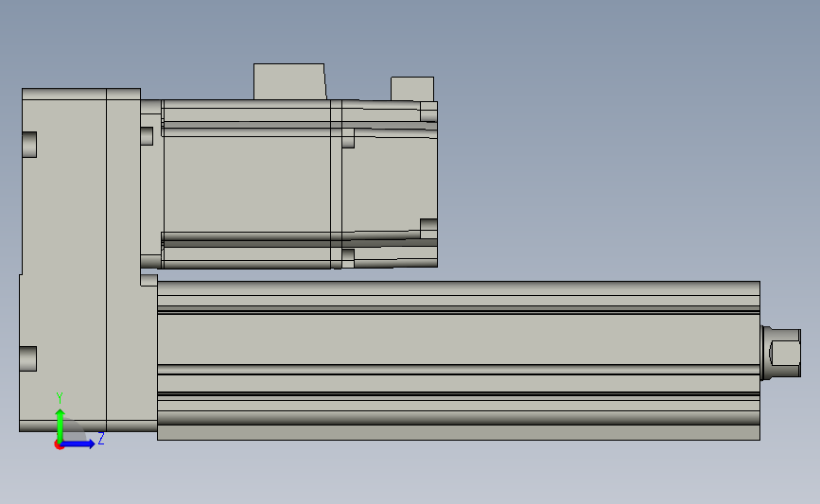This screenshot has height=504, width=820.
Task: Select the small connector box atop the motor
Action: [x=412, y=89]
